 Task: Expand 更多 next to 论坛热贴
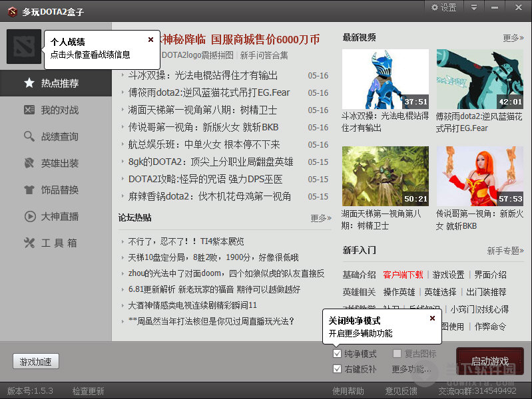pyautogui.click(x=321, y=217)
